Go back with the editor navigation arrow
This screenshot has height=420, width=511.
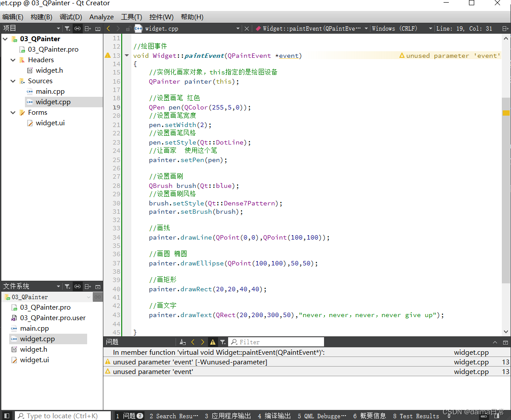109,28
